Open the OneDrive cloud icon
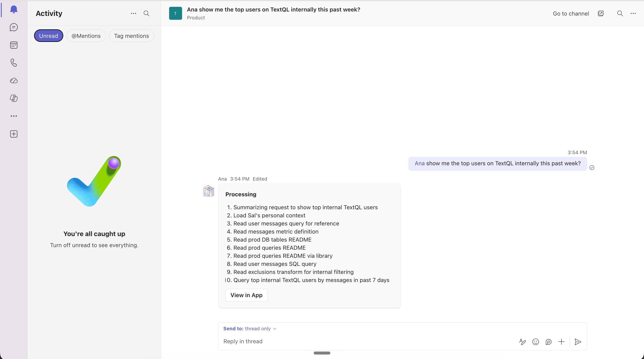The image size is (644, 359). coord(14,80)
